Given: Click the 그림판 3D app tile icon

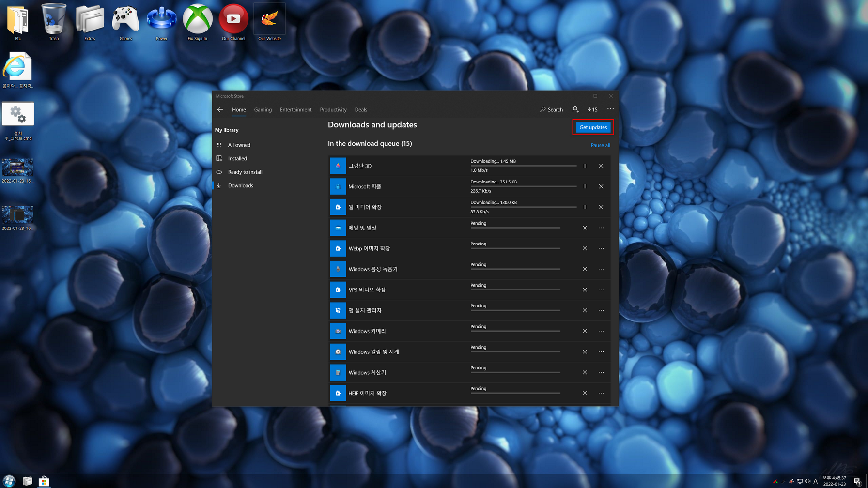Looking at the screenshot, I should pyautogui.click(x=338, y=166).
